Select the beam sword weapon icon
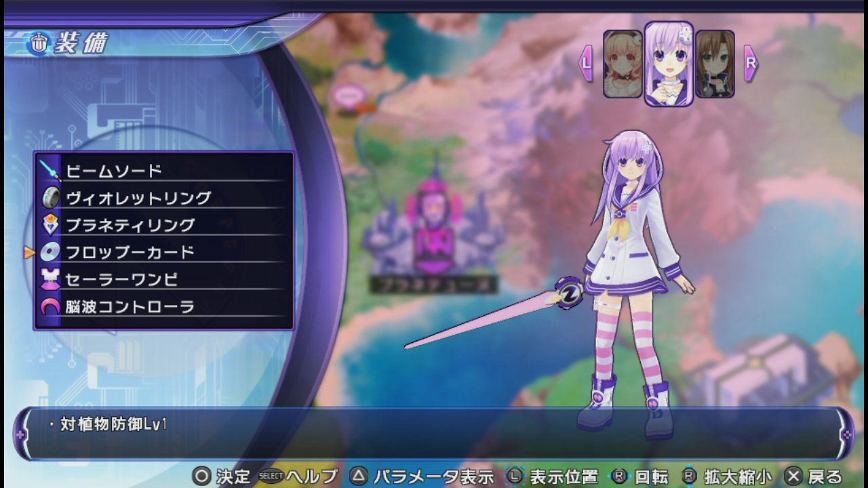868x488 pixels. point(50,170)
